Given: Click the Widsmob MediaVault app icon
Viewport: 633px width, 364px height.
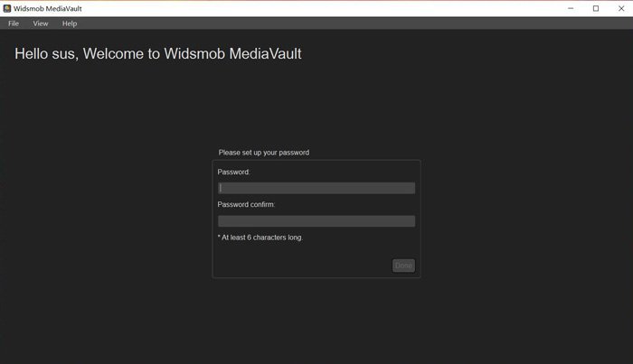Looking at the screenshot, I should pos(7,8).
